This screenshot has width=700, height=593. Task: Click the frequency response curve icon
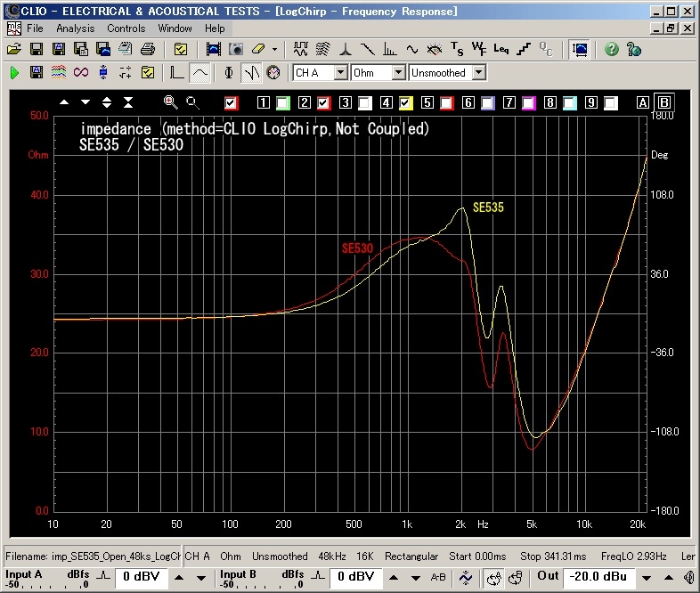[x=201, y=72]
